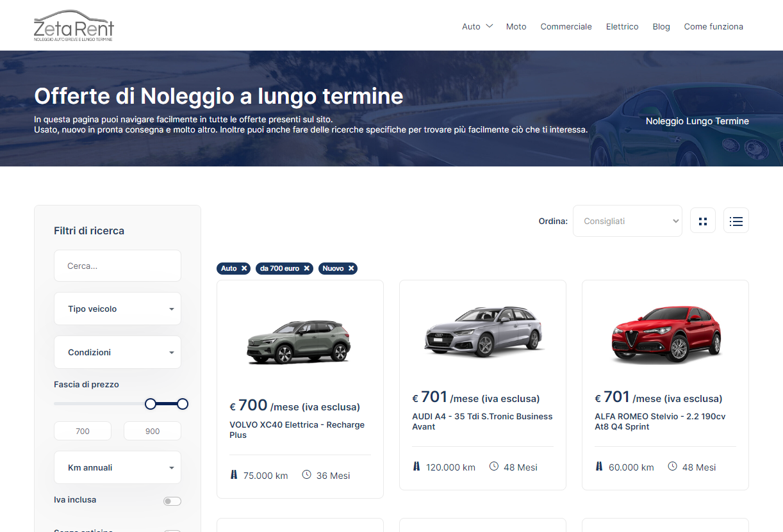Click the ZetaRent logo
The image size is (783, 532).
point(74,26)
